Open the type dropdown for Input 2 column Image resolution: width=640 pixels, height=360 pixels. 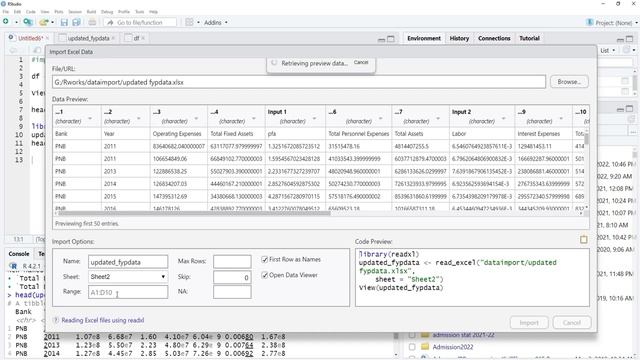tap(503, 118)
